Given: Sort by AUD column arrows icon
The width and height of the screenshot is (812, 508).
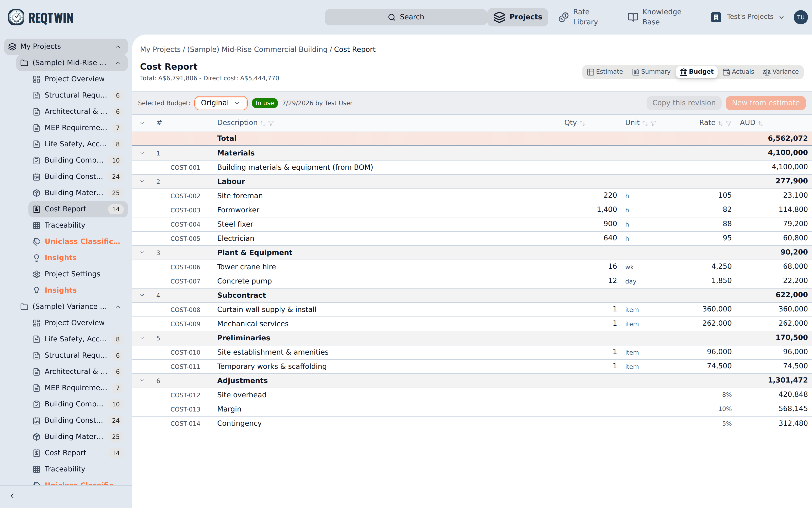Looking at the screenshot, I should (761, 123).
